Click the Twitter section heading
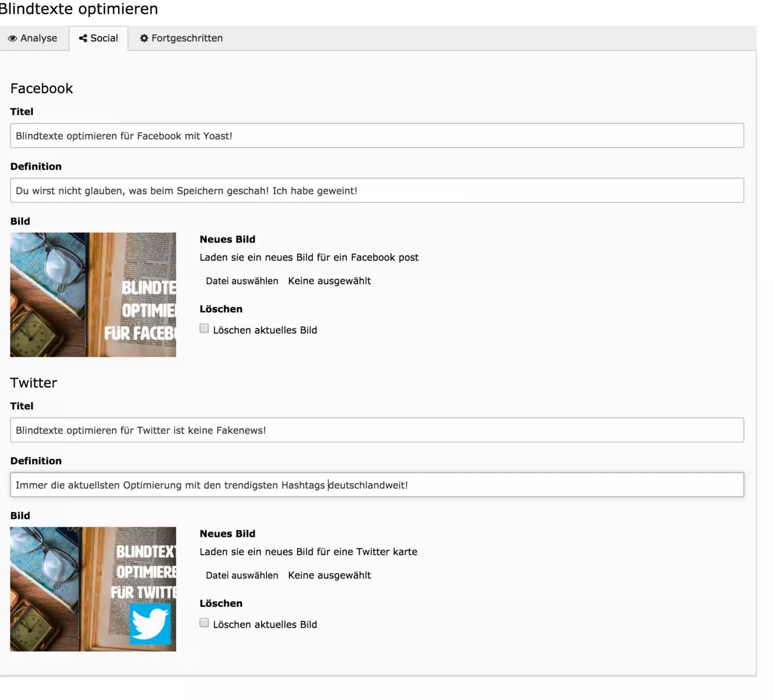Viewport: 774px width, 700px height. (x=34, y=383)
